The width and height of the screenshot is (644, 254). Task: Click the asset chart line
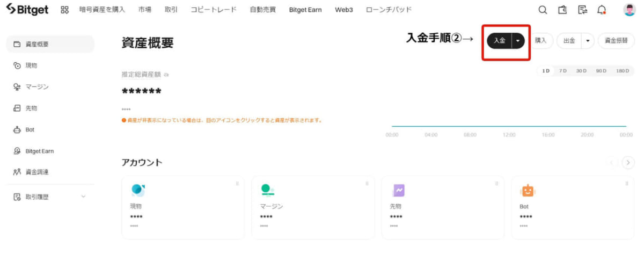pos(509,126)
